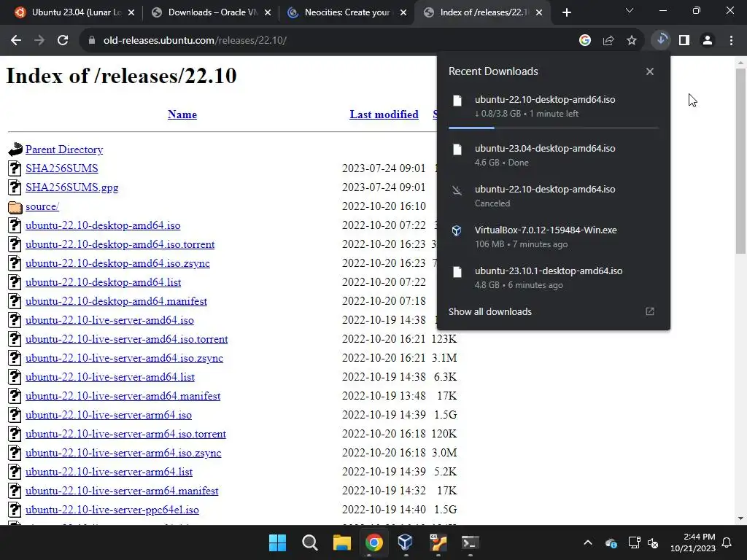The height and width of the screenshot is (560, 747).
Task: Click the Parent Directory back-arrow icon
Action: pyautogui.click(x=15, y=149)
